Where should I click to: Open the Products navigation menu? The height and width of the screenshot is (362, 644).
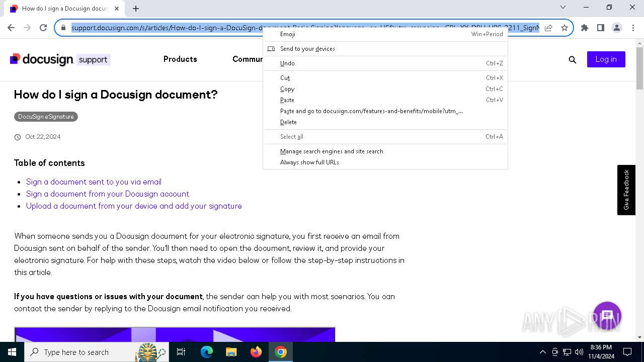coord(180,59)
